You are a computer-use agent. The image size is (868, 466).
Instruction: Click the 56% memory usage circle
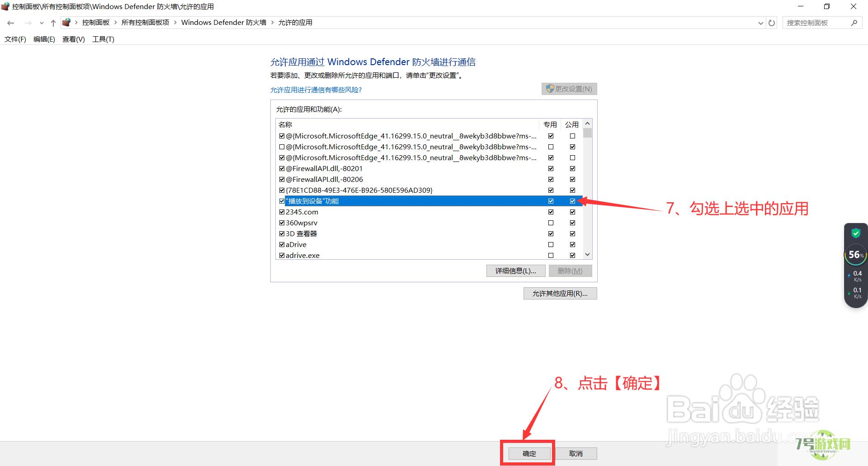click(855, 255)
